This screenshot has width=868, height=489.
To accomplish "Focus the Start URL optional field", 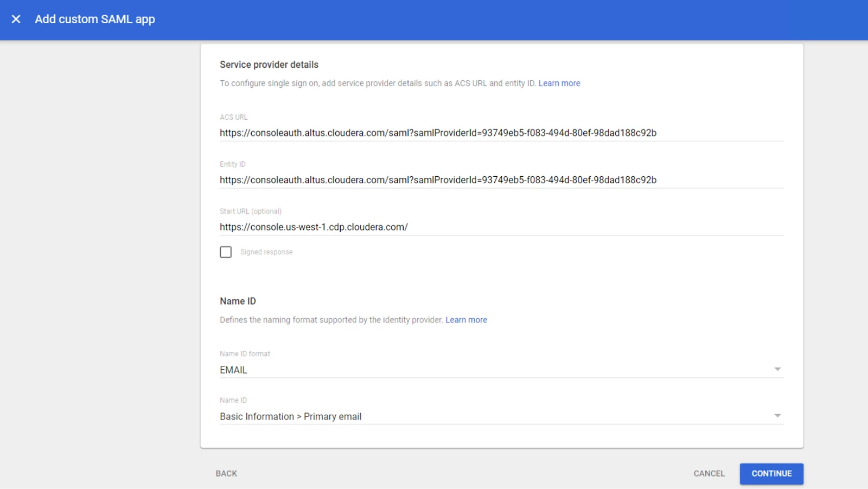I will (x=502, y=227).
